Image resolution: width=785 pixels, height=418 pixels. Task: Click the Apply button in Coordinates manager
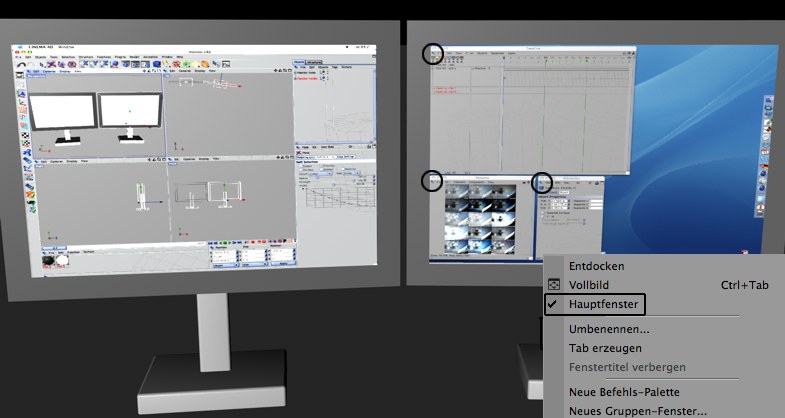(283, 263)
